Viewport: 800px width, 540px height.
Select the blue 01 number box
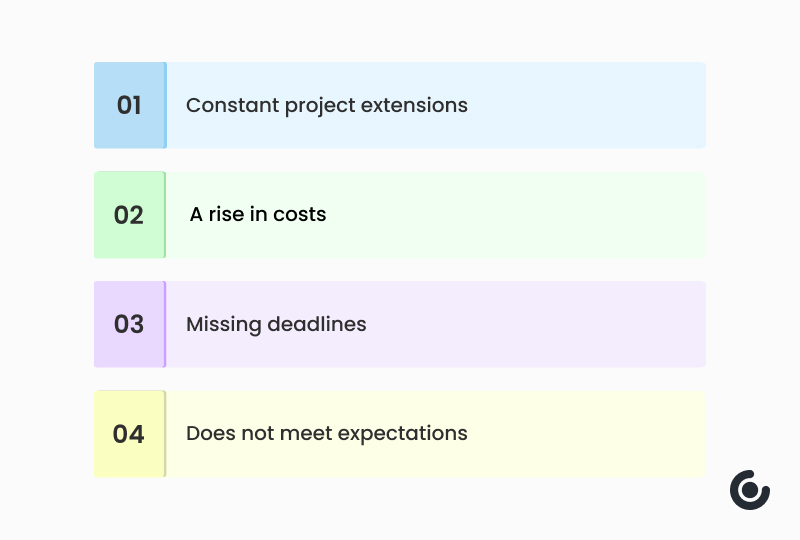tap(130, 105)
